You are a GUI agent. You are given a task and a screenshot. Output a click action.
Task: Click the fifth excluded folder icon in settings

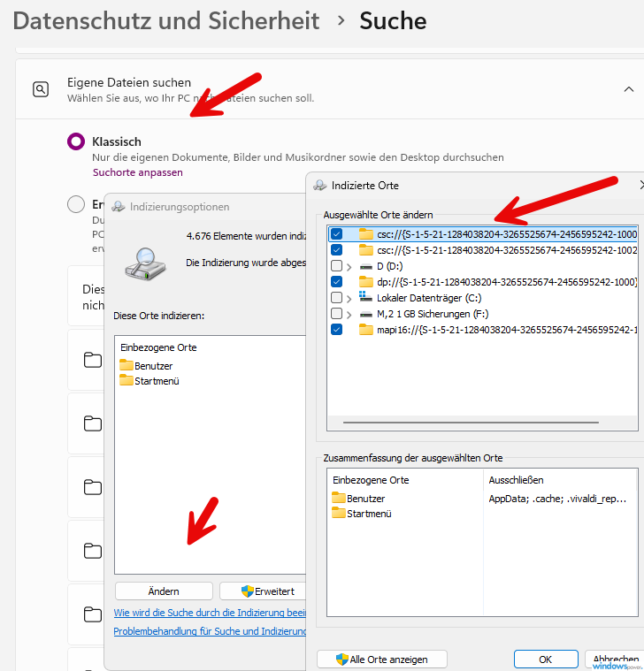93,614
